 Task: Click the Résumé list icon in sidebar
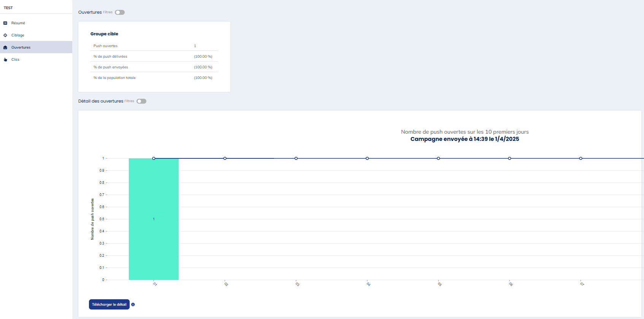pyautogui.click(x=5, y=23)
